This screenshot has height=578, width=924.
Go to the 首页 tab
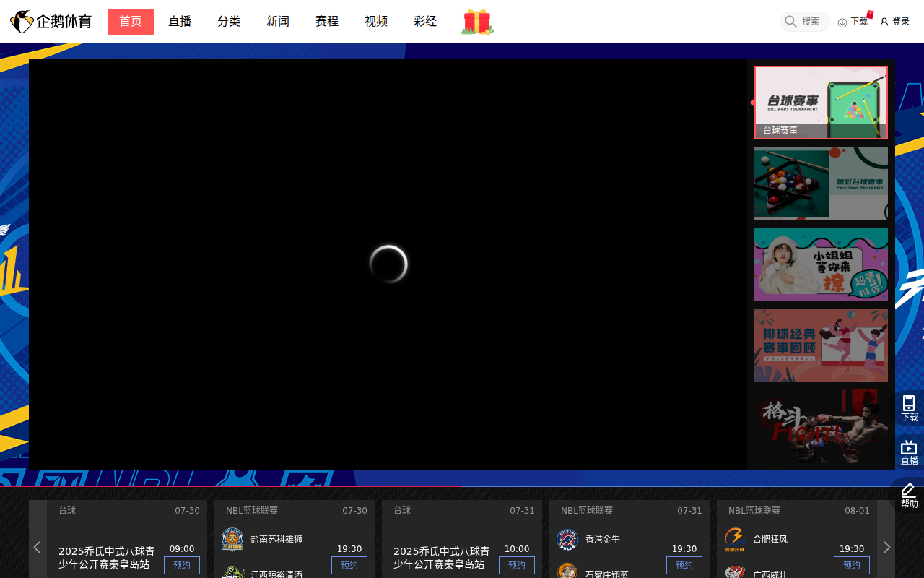click(131, 22)
